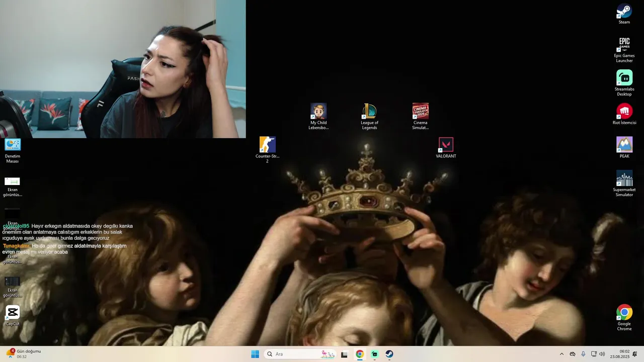Open Google Chrome desktop shortcut

click(624, 318)
